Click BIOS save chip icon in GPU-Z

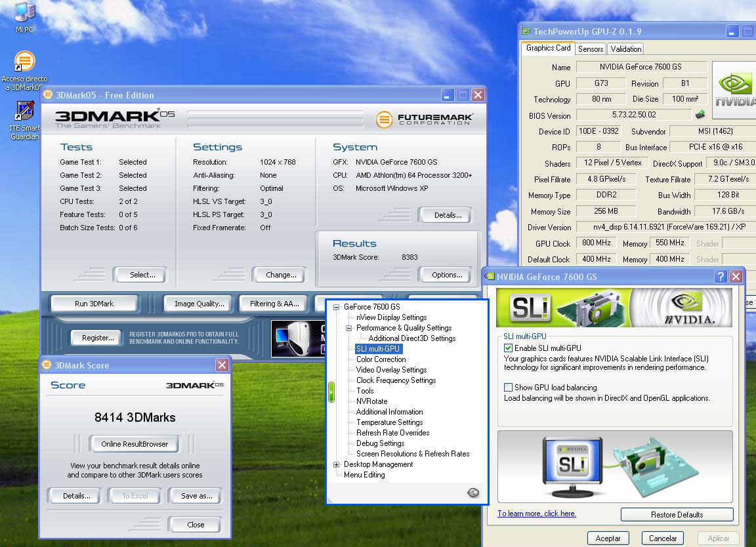pyautogui.click(x=700, y=115)
